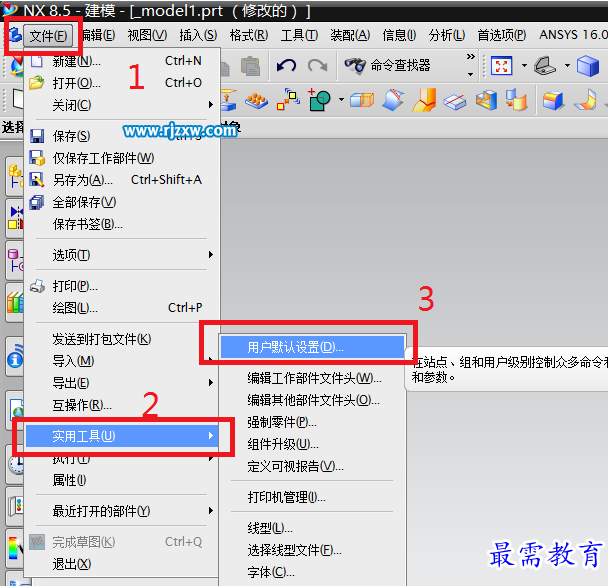Select 新建(N)... from File menu
Image resolution: width=611 pixels, height=586 pixels.
coord(122,61)
